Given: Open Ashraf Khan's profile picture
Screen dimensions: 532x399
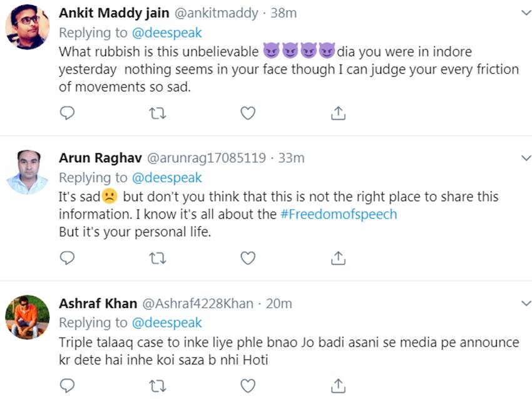Looking at the screenshot, I should coord(28,317).
